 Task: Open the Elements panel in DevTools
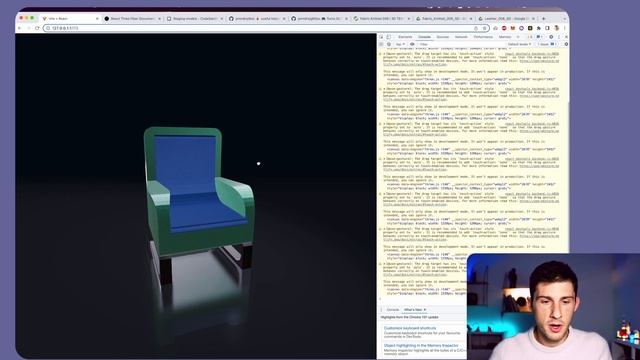(405, 37)
